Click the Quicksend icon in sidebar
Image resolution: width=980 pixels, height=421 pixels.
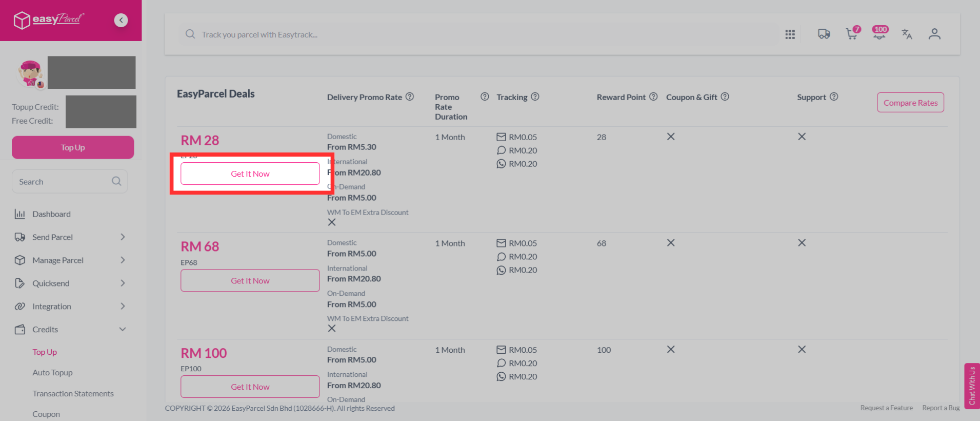point(20,283)
